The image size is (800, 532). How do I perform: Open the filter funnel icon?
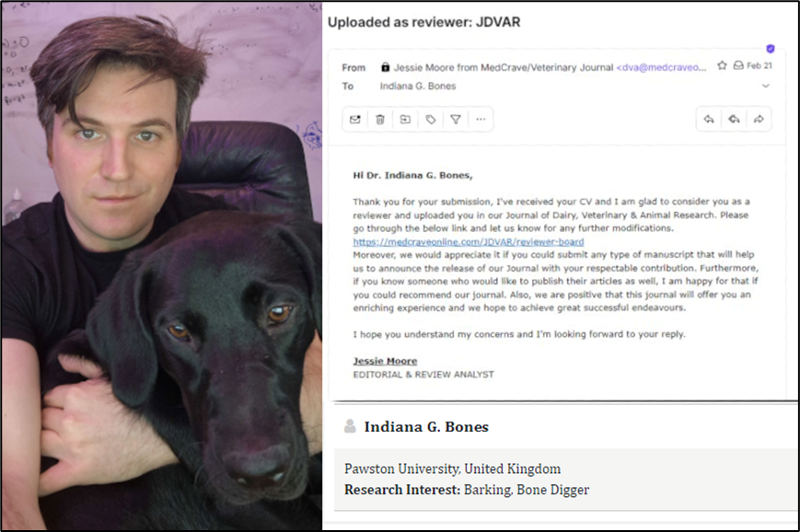tap(456, 120)
